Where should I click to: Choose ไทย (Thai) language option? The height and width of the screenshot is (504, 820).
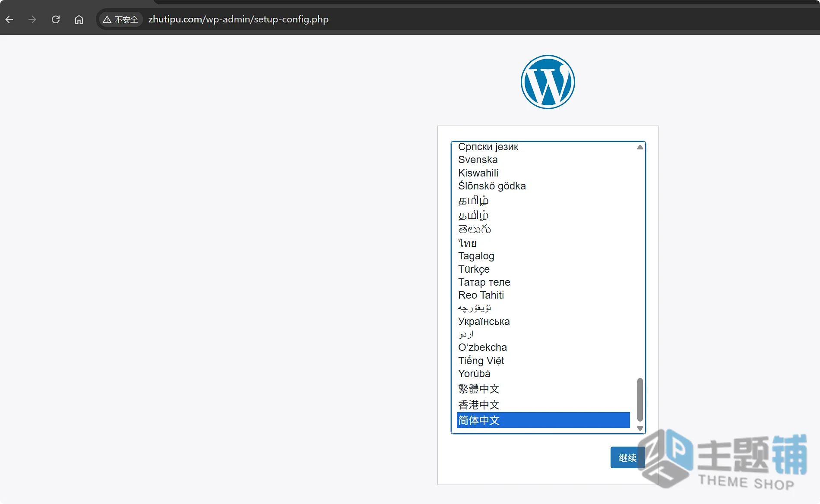click(543, 243)
